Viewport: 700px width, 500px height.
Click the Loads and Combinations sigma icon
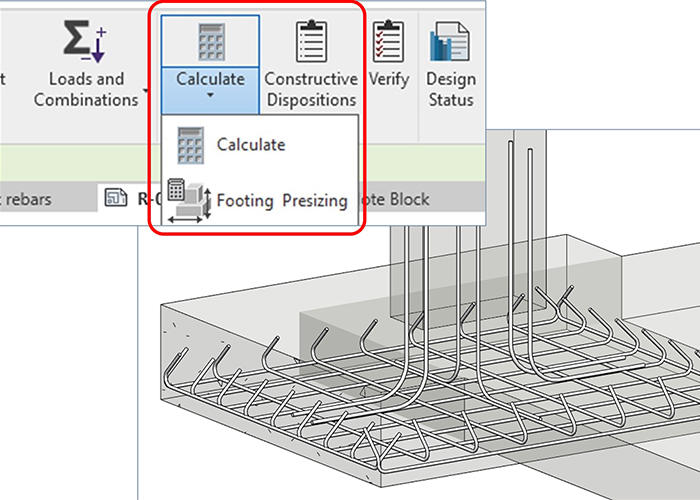pos(85,41)
